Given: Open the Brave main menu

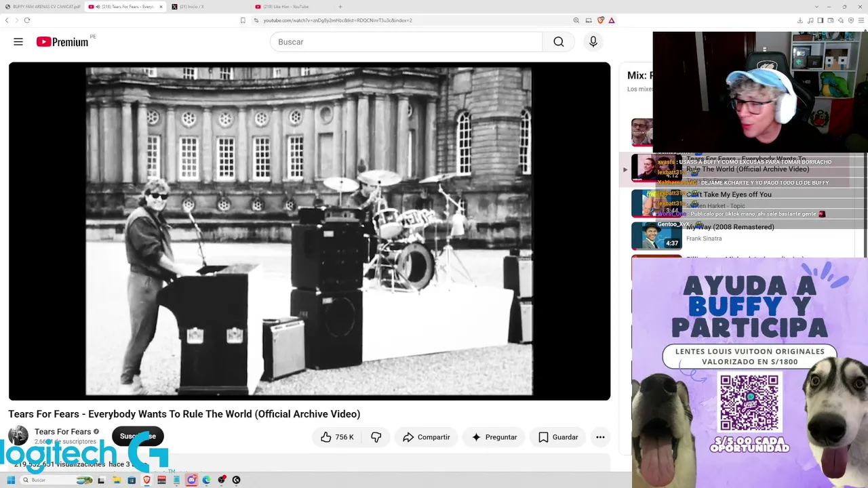Looking at the screenshot, I should [x=862, y=20].
